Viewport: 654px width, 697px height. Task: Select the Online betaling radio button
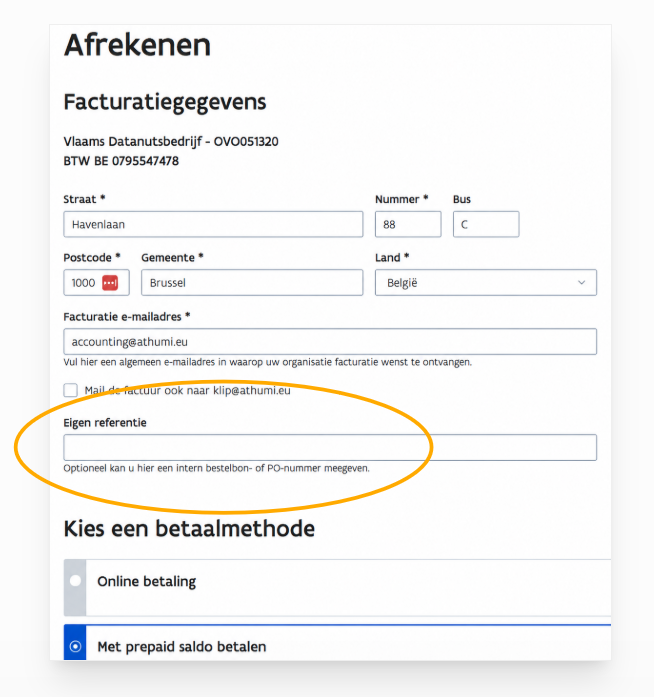75,581
